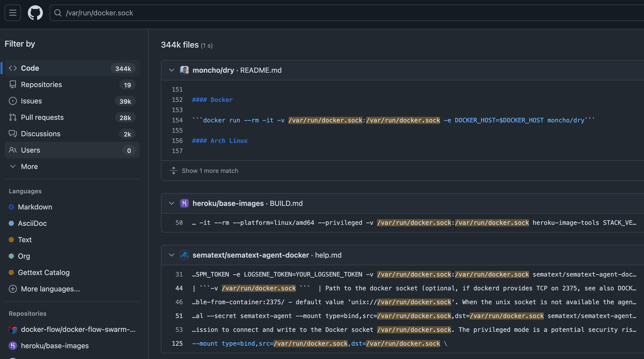Open line 154 in moncho/dry README
Screen dimensions: 644x359
177,120
